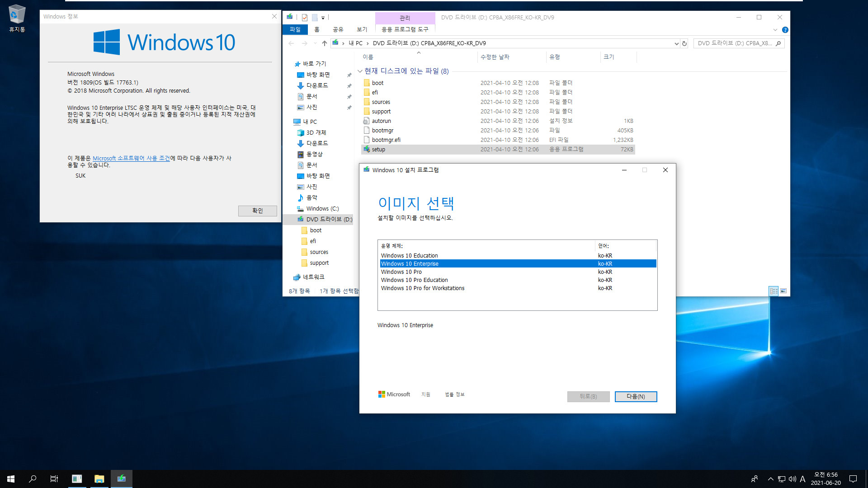Switch to large icons view

783,291
